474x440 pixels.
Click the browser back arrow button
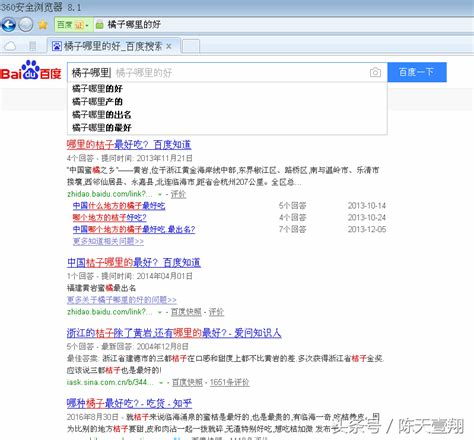coord(9,25)
